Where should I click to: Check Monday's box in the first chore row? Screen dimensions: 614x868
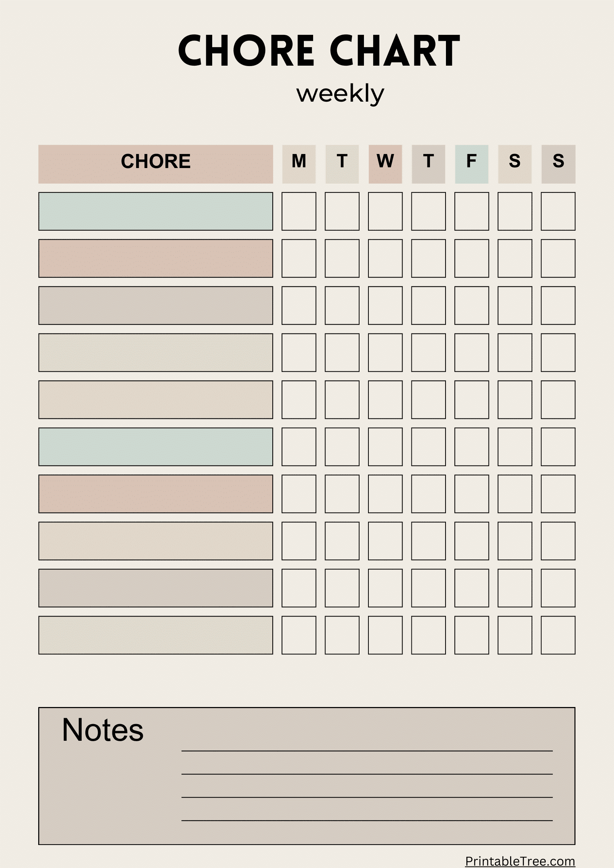299,211
